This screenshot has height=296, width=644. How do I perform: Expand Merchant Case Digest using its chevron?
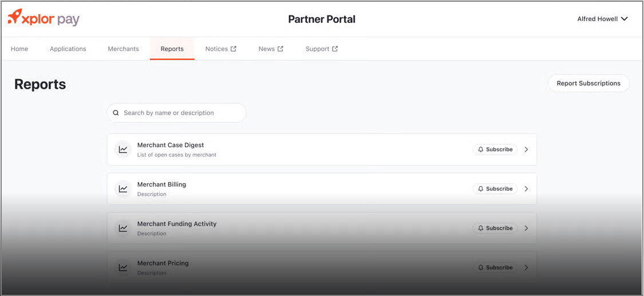tap(526, 149)
